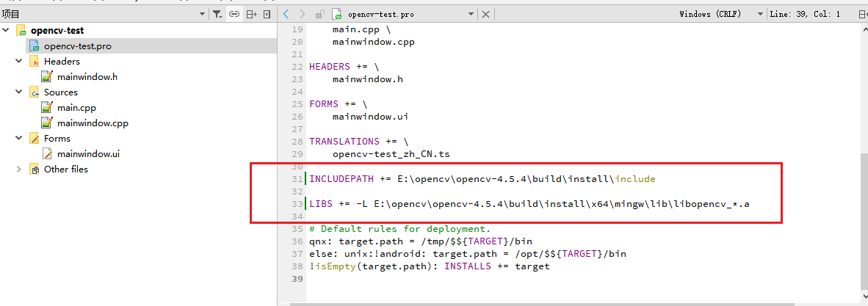This screenshot has height=306, width=868.
Task: Select the Sources folder
Action: point(61,92)
